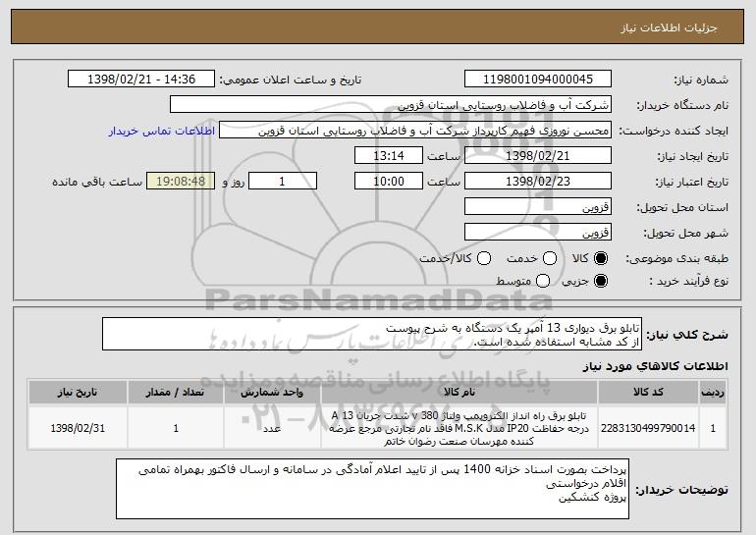The width and height of the screenshot is (756, 535).
Task: Click the تاریخ اعتبار نیاز label
Action: coord(692,182)
